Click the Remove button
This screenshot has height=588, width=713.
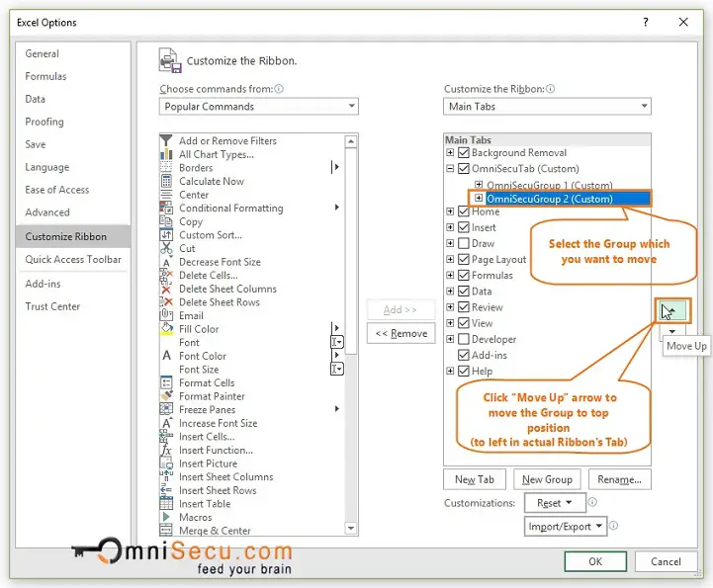tap(401, 333)
